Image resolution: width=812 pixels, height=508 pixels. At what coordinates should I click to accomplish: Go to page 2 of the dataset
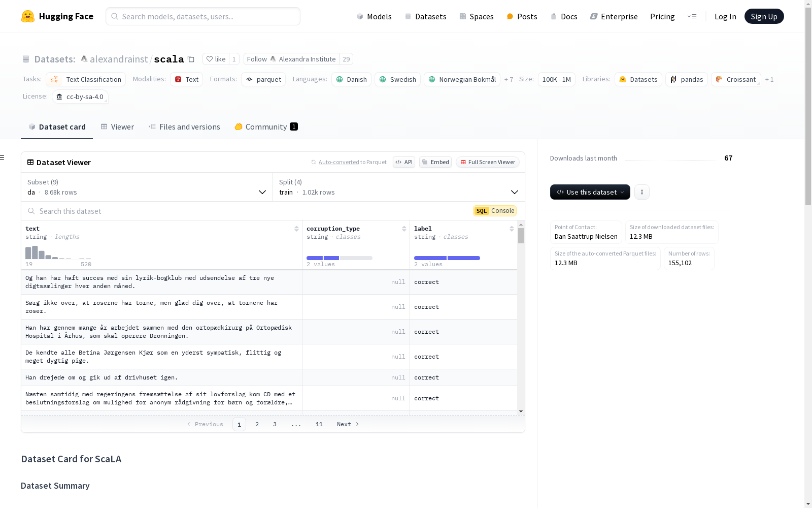(x=257, y=424)
